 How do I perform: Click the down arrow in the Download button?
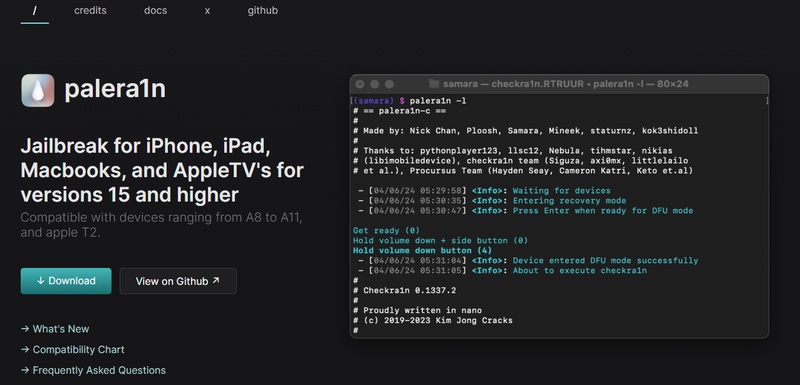pyautogui.click(x=40, y=281)
